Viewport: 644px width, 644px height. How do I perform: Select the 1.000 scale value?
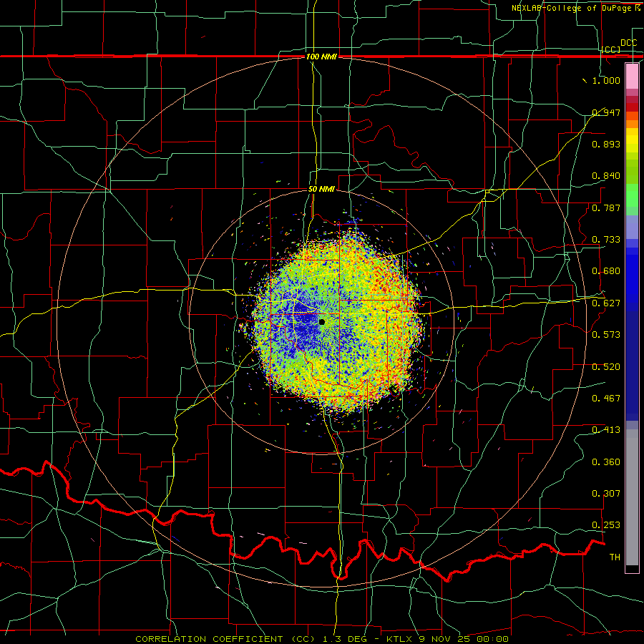pos(606,80)
